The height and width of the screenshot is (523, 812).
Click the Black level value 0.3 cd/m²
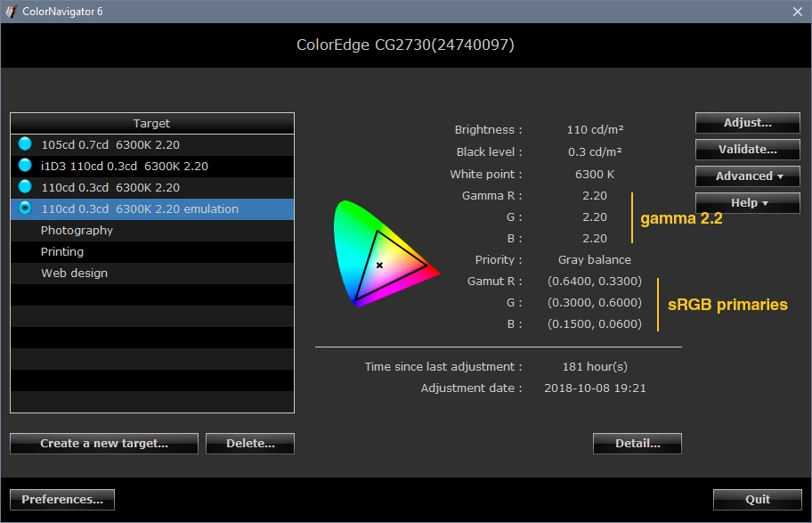[x=595, y=151]
